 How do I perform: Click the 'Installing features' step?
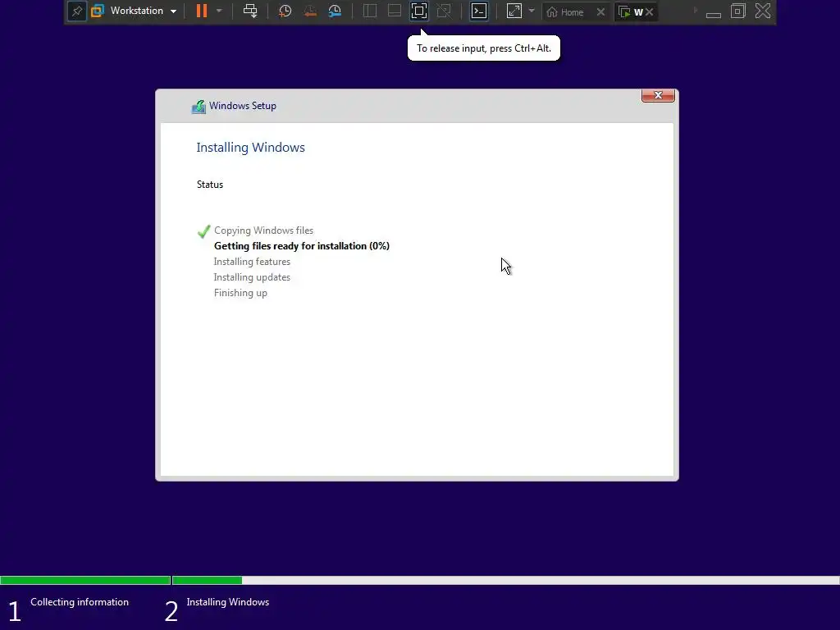click(x=252, y=262)
